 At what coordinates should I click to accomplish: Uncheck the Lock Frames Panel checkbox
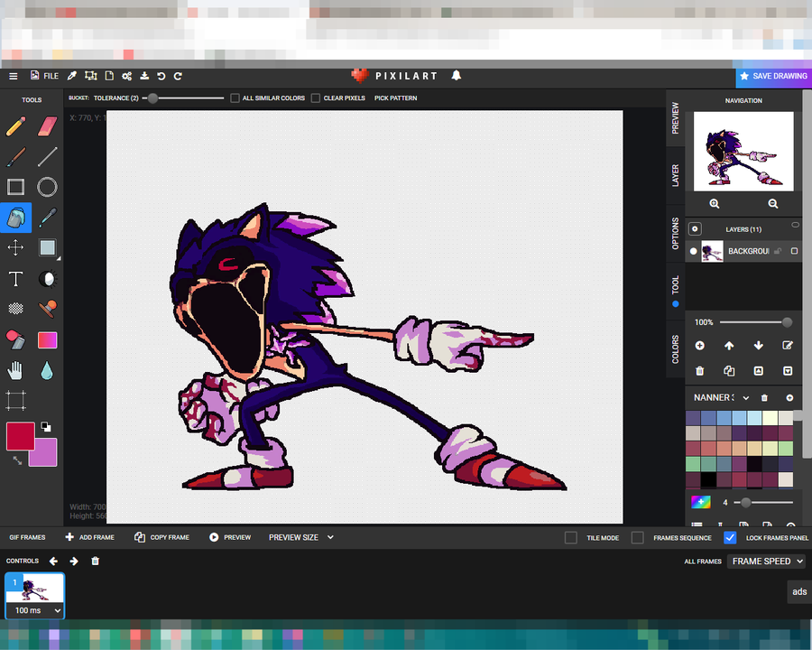click(730, 537)
